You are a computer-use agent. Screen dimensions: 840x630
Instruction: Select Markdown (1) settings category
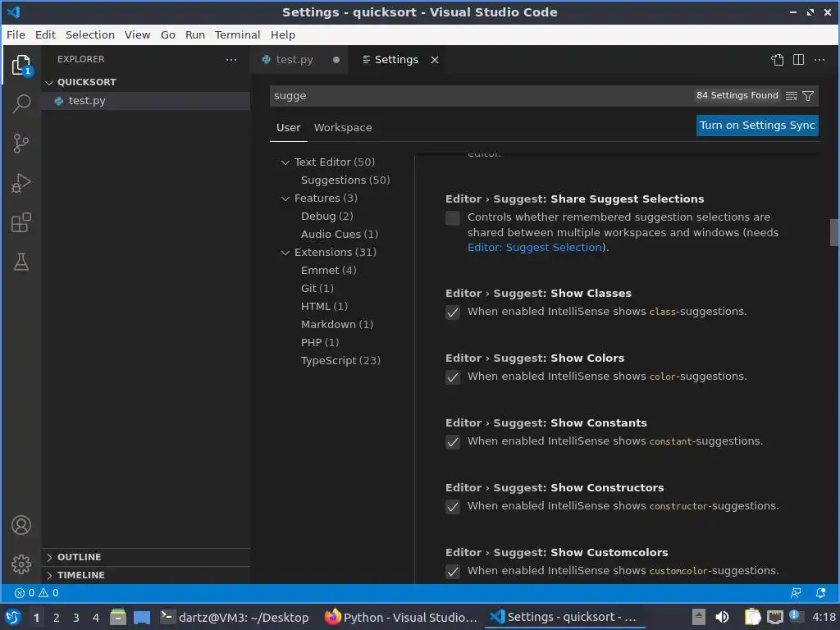tap(337, 324)
